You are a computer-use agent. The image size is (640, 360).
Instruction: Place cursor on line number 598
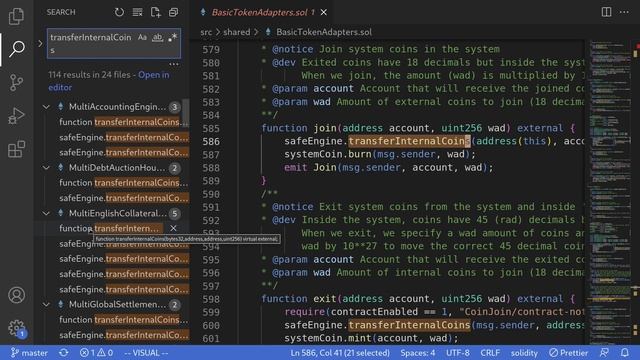[211, 299]
